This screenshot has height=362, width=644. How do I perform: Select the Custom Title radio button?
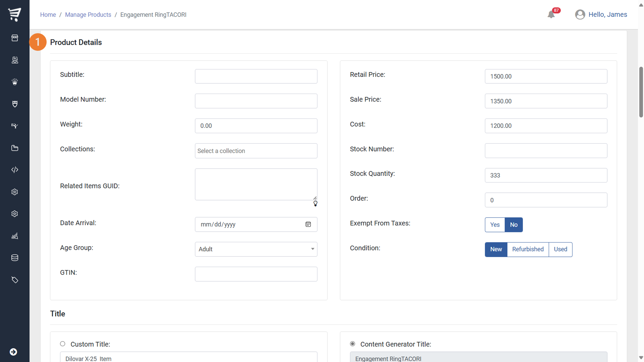click(x=62, y=344)
